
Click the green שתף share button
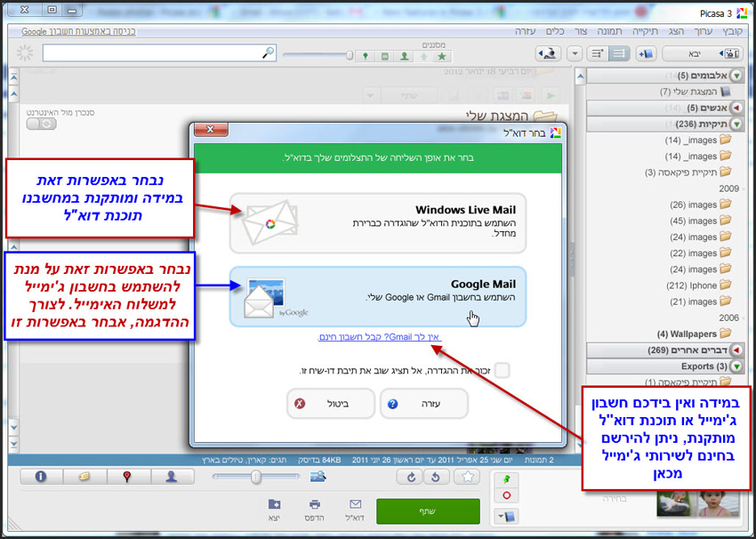[428, 511]
